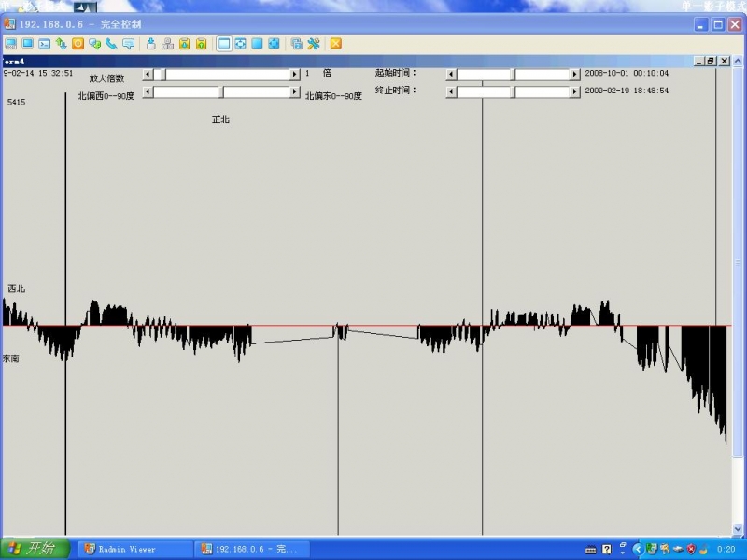The height and width of the screenshot is (560, 747).
Task: Click the north direction angle slider thumb
Action: [x=221, y=91]
